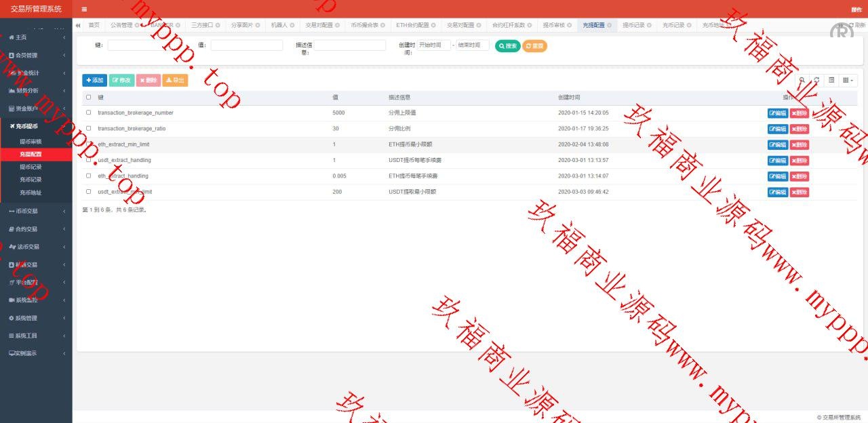Check the transaction_brokerage_number row checkbox
This screenshot has height=423, width=868.
pyautogui.click(x=88, y=113)
